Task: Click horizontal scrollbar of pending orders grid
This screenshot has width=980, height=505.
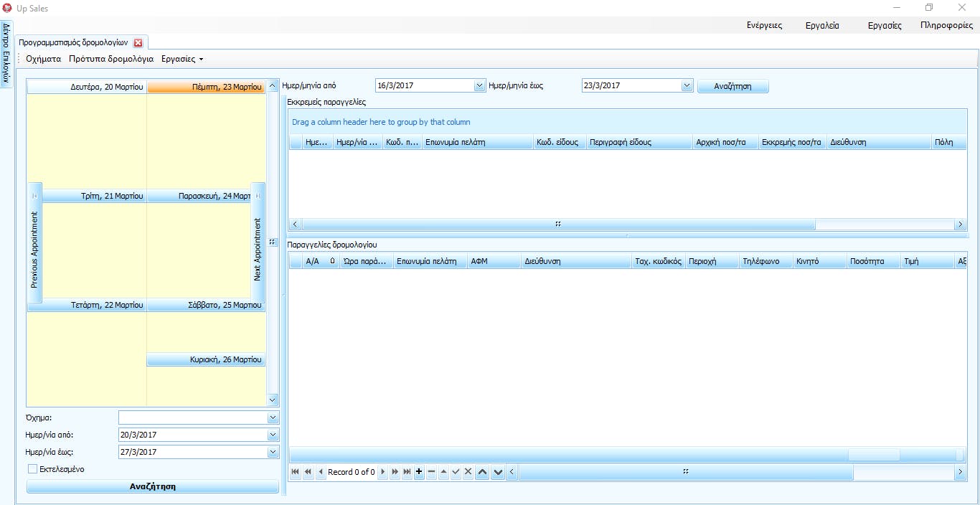Action: [x=557, y=225]
